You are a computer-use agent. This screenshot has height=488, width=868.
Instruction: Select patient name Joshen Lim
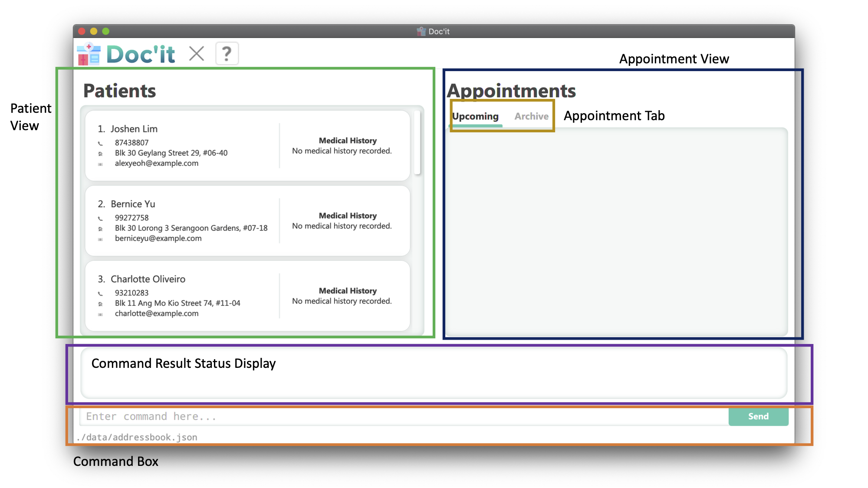134,129
